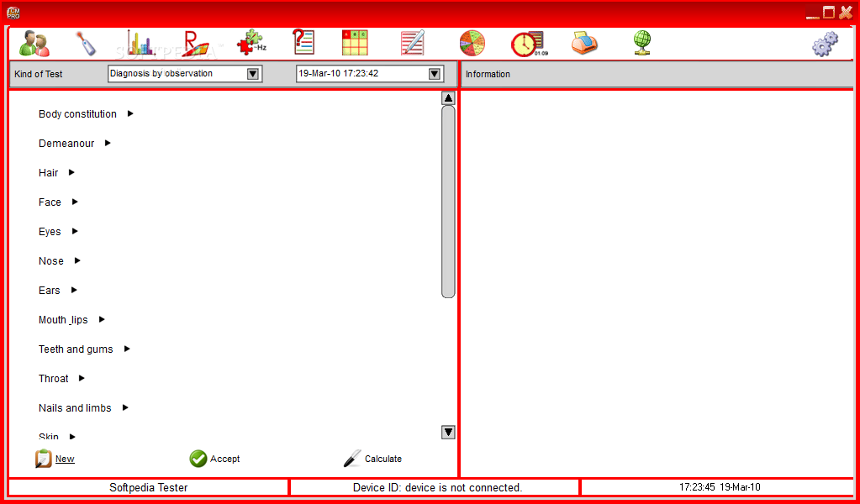Close the application window
860x504 pixels.
846,13
